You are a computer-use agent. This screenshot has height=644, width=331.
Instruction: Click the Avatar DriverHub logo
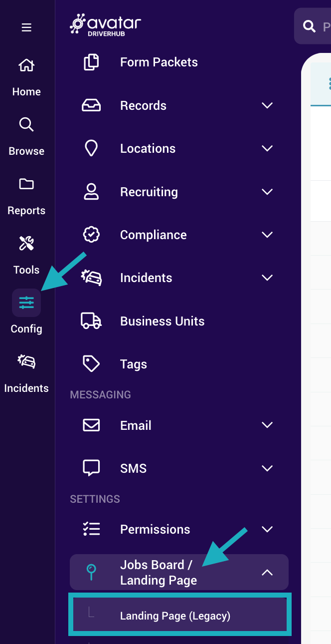tap(106, 25)
